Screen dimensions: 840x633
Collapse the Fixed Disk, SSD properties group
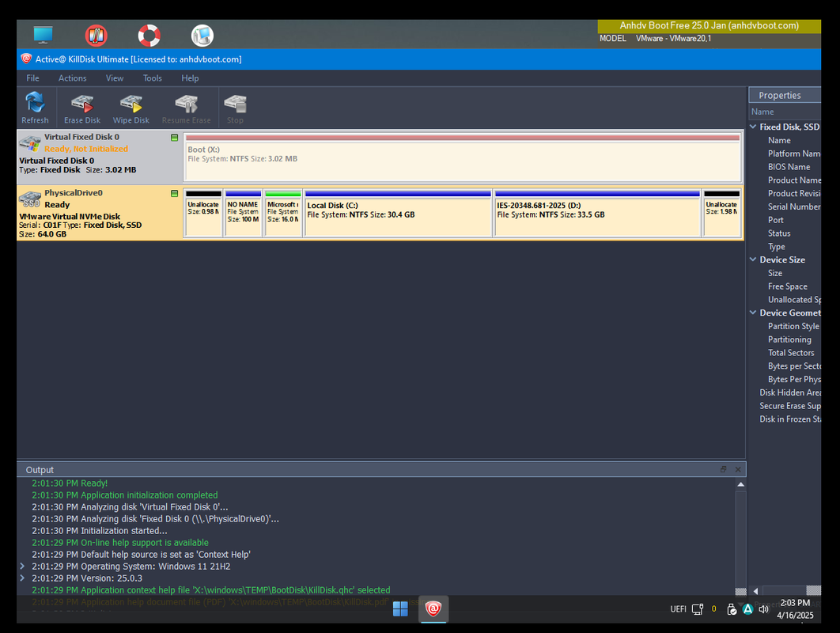click(x=753, y=127)
